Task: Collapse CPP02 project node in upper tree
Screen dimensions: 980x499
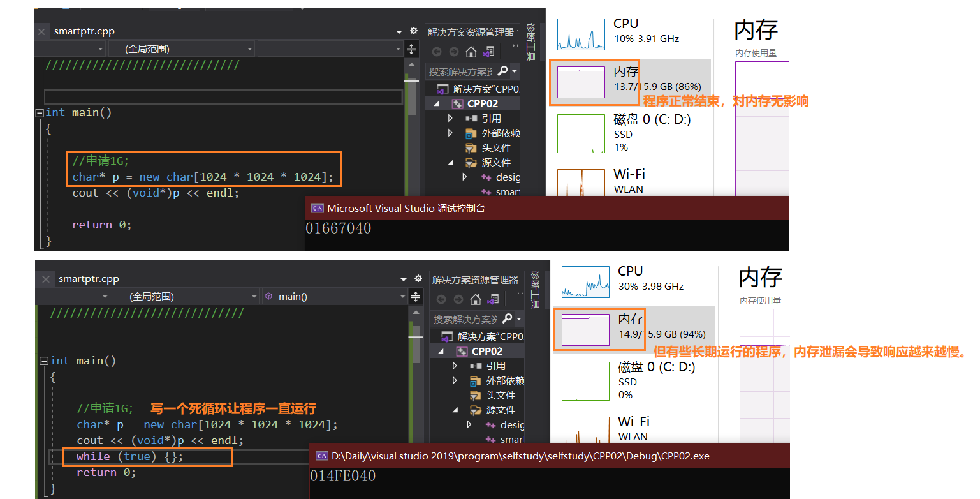Action: tap(437, 104)
